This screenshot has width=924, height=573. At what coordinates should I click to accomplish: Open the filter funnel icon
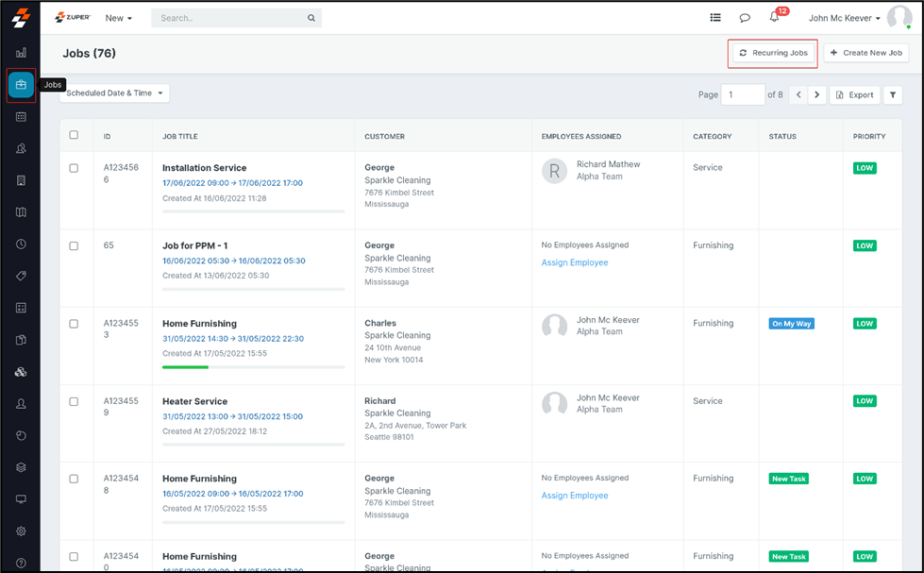coord(893,94)
